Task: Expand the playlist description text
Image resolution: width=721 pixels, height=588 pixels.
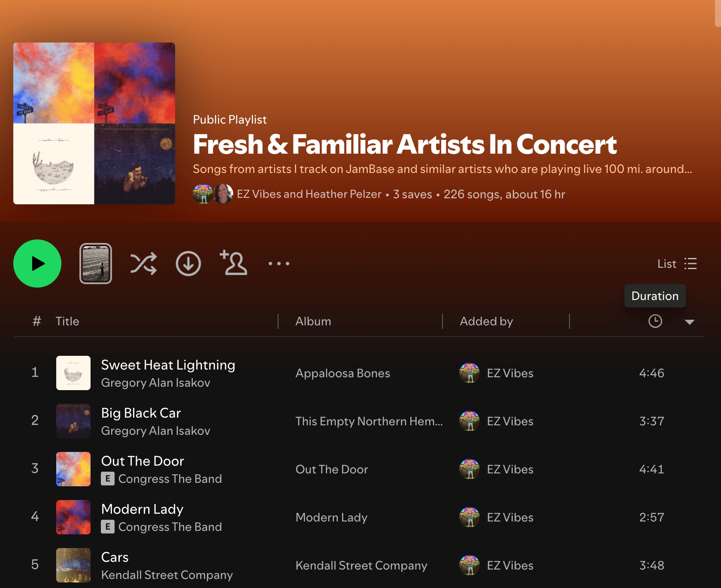Action: (442, 169)
